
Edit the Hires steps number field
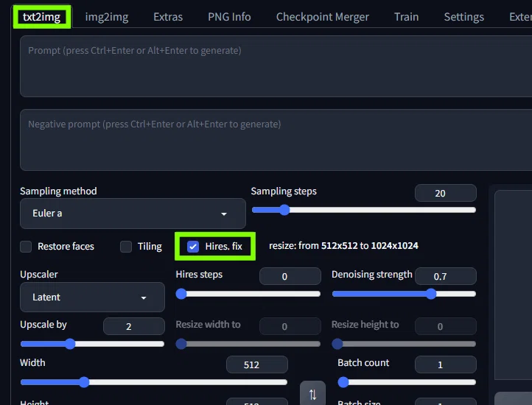290,276
